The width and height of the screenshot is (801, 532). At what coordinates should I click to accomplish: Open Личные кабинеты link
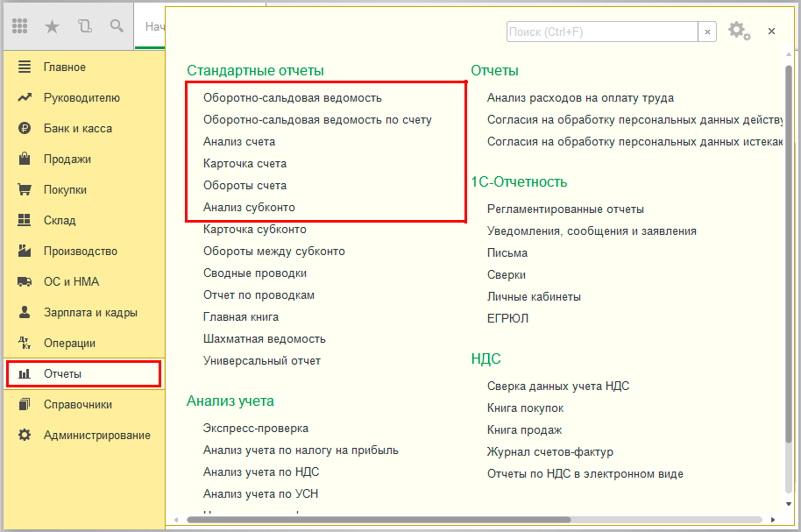pyautogui.click(x=534, y=297)
